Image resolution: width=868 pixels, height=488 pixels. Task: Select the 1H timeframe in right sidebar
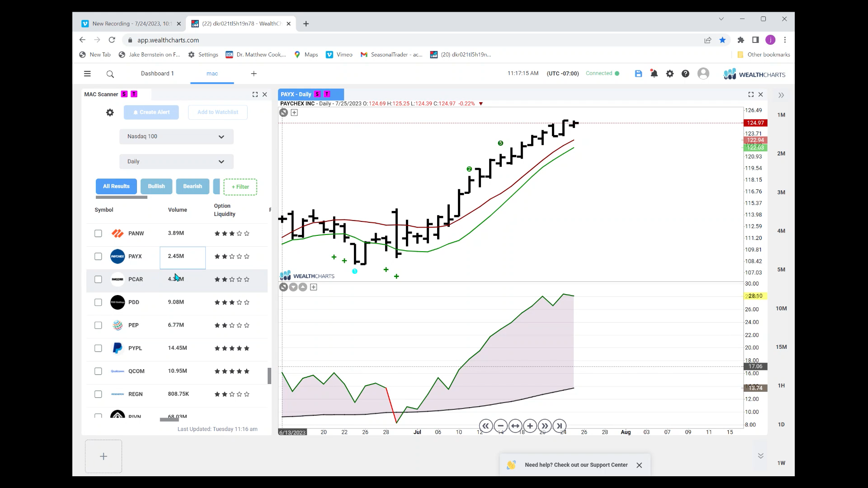point(781,386)
